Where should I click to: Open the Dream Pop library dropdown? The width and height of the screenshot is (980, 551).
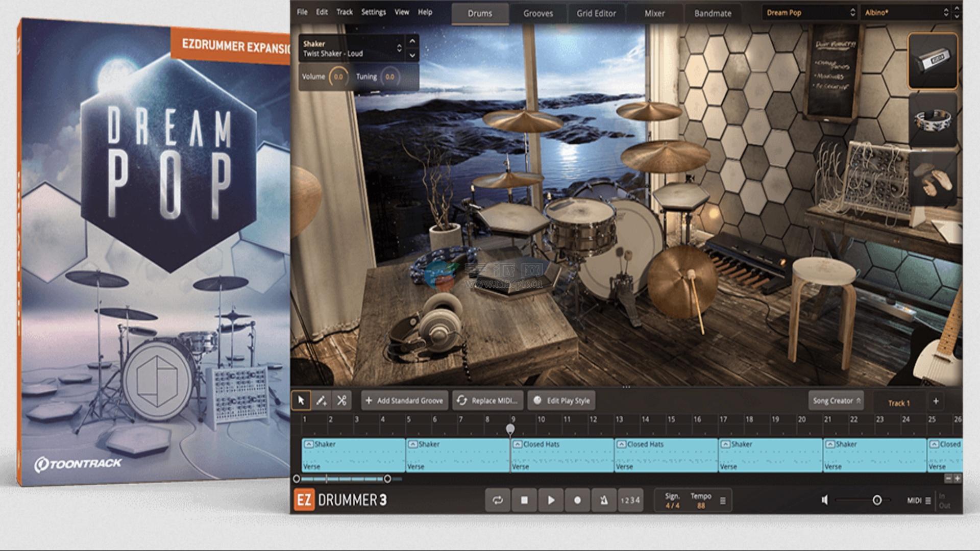click(x=810, y=13)
